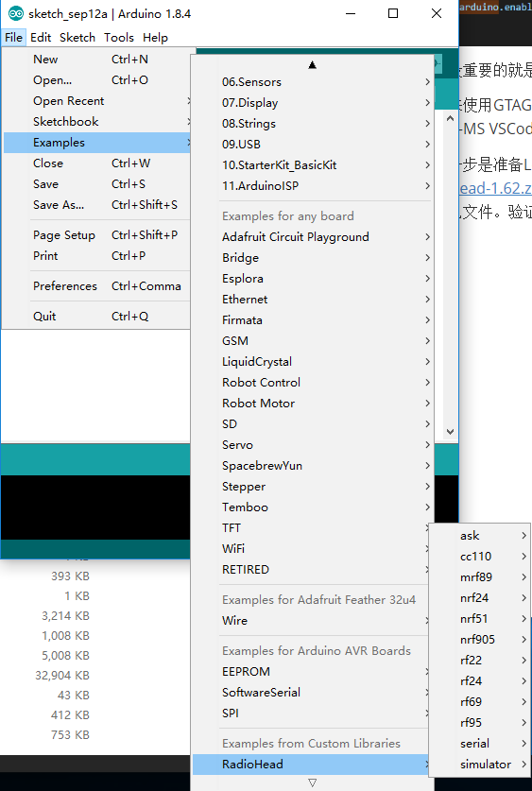Open SPI examples submenu

tap(312, 713)
